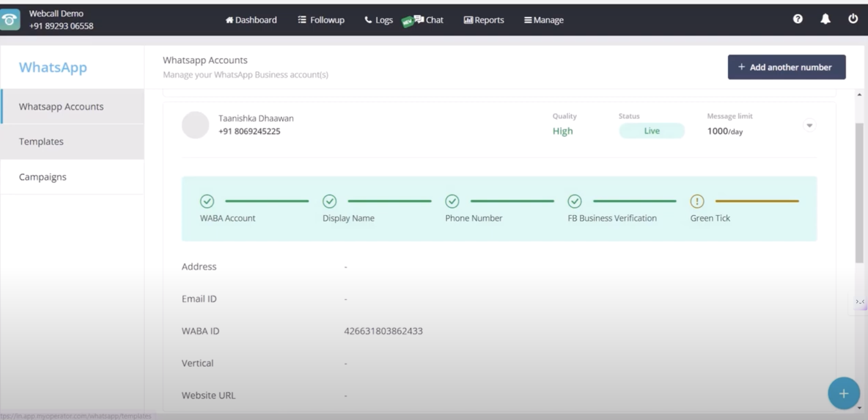Click the power logout icon
The width and height of the screenshot is (868, 420).
(852, 19)
